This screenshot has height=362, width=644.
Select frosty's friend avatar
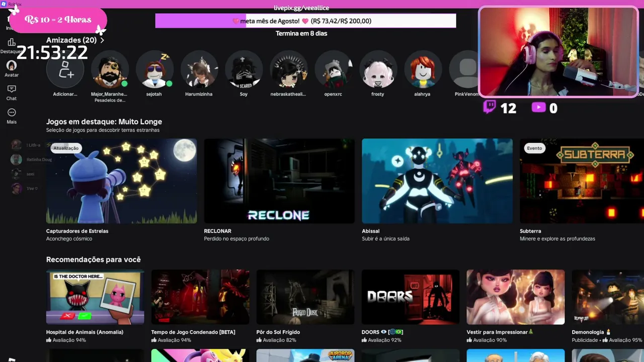click(378, 69)
